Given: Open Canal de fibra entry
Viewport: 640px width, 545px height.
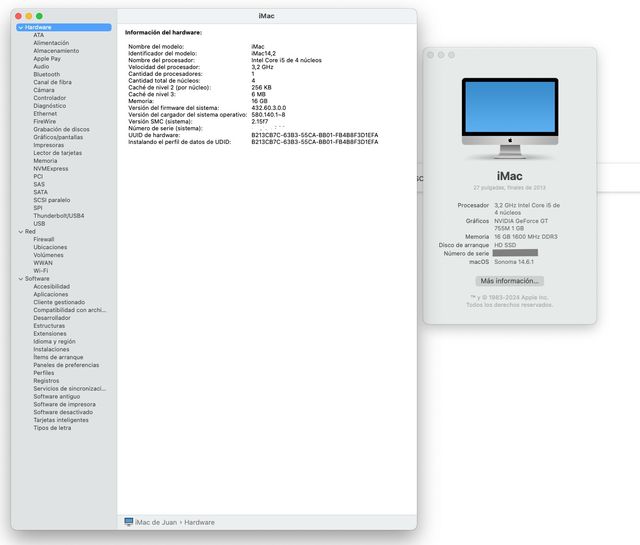Looking at the screenshot, I should pyautogui.click(x=52, y=82).
